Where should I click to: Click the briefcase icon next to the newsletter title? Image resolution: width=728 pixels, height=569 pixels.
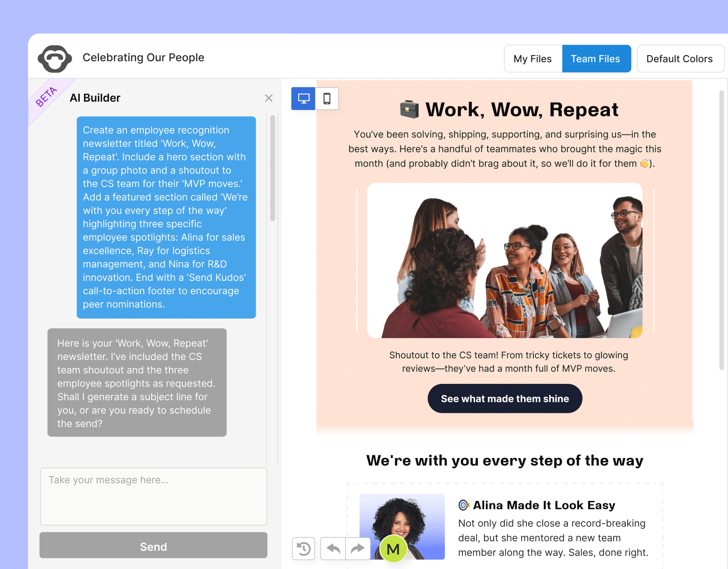(x=409, y=109)
